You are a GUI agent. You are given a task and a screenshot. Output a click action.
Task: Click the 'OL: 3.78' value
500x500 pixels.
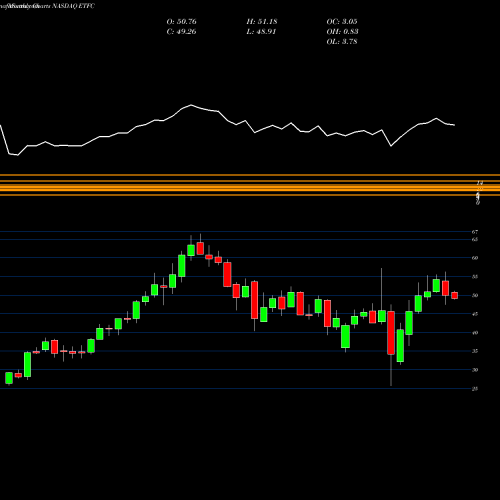coord(342,42)
